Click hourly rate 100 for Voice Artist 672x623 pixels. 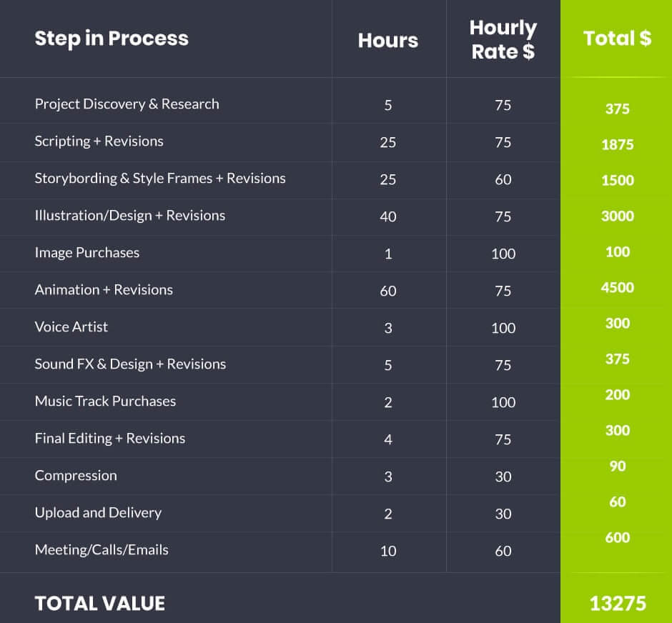pyautogui.click(x=503, y=329)
